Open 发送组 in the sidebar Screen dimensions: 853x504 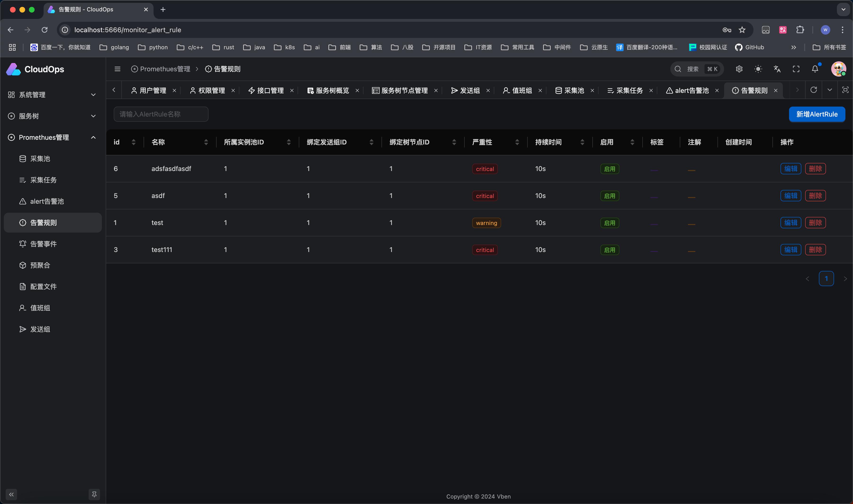53,329
